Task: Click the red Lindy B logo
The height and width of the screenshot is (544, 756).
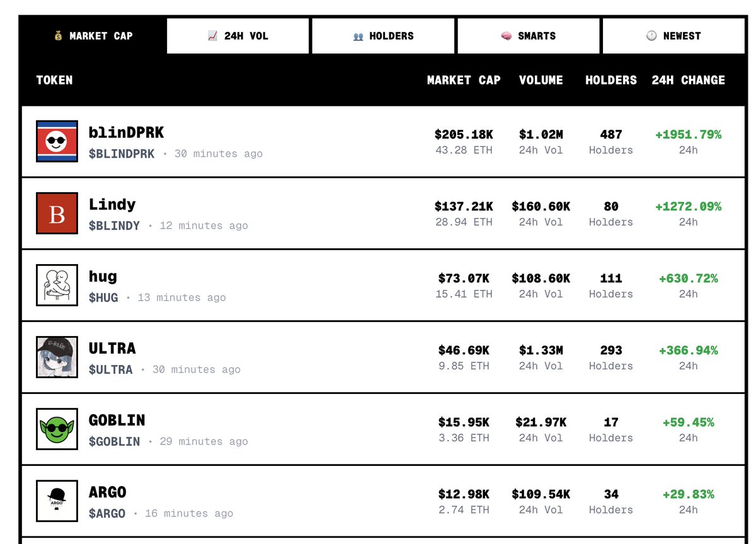Action: [57, 213]
